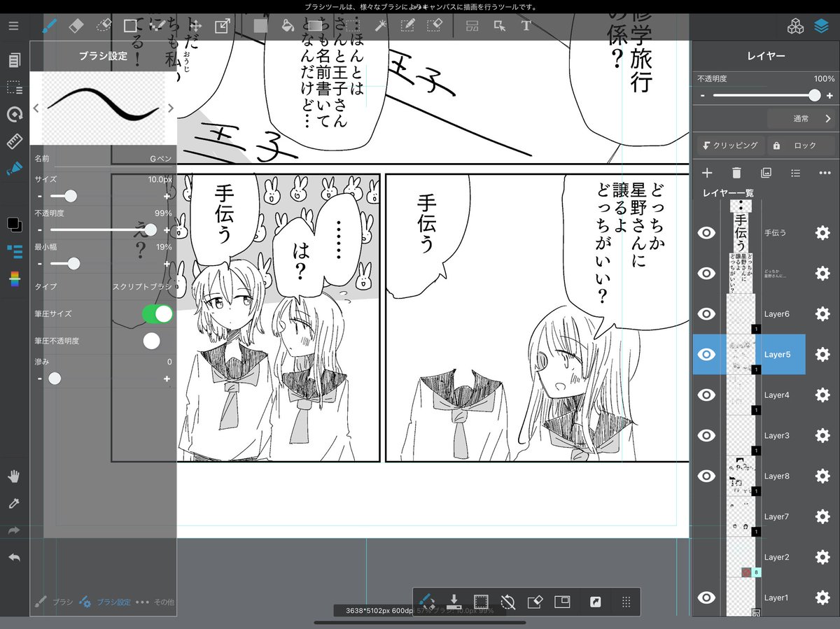Click the layer 不透明度 slider
The image size is (840, 629).
[x=766, y=95]
